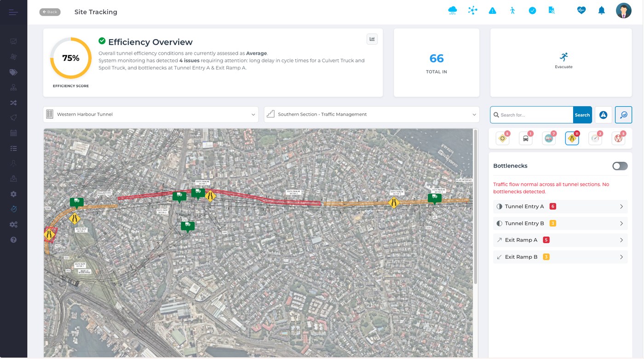Click the map vertical scrollbar
This screenshot has width=644, height=359.
click(x=476, y=206)
